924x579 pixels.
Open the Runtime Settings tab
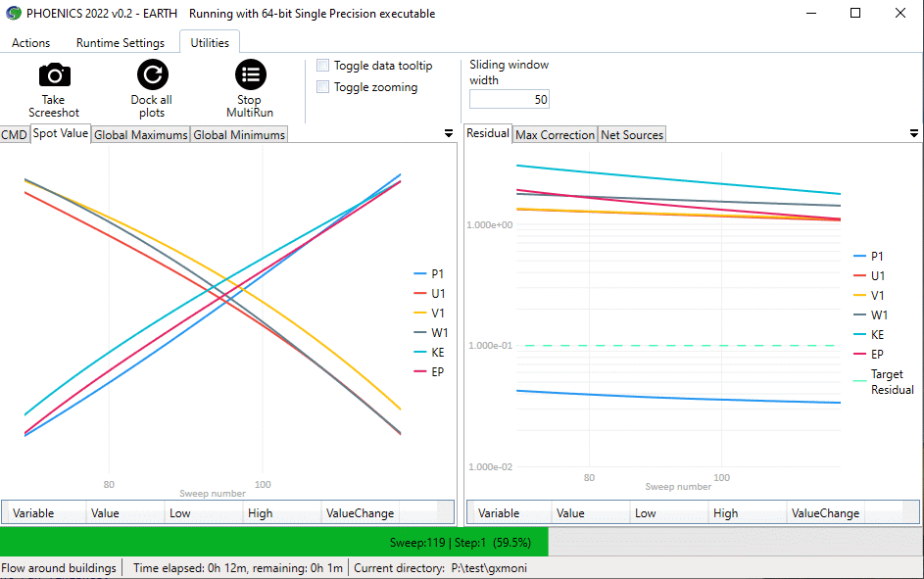pyautogui.click(x=121, y=43)
